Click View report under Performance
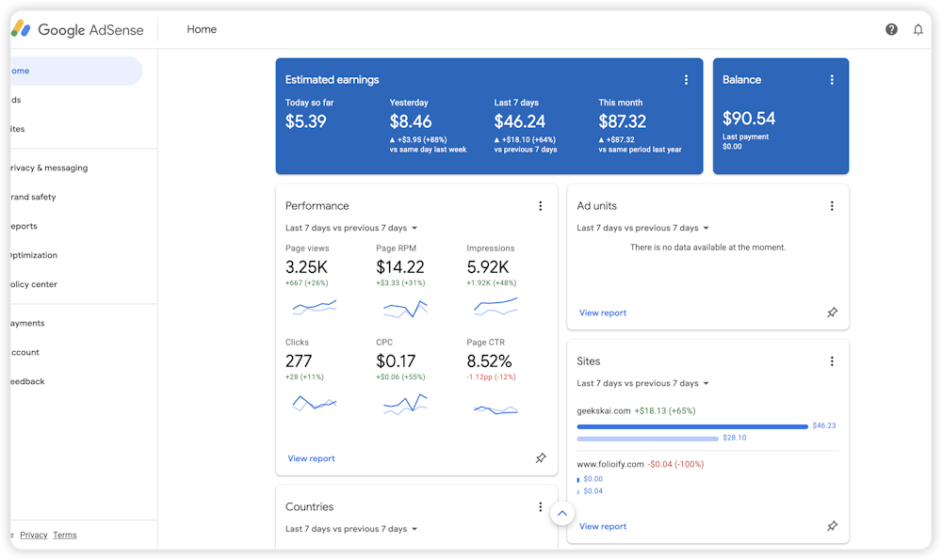 tap(311, 458)
